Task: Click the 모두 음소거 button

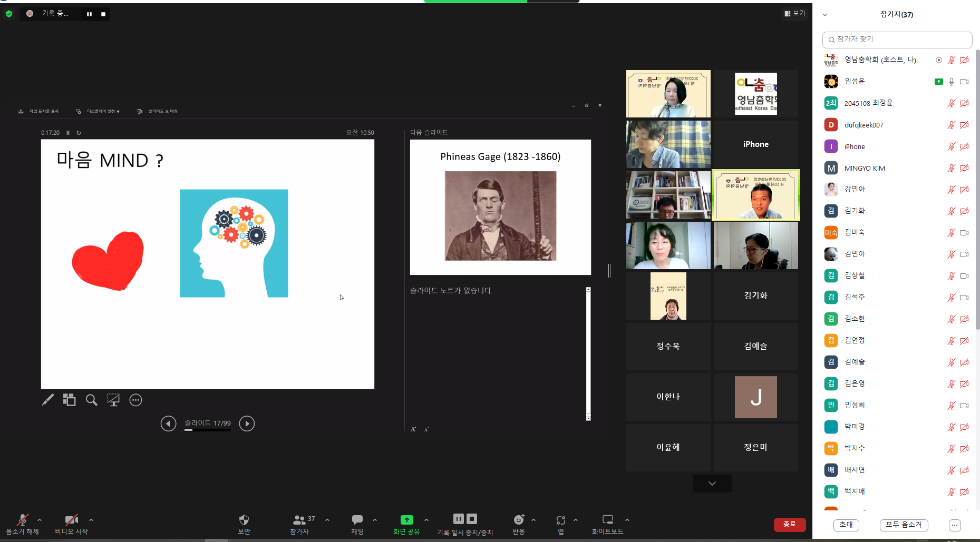Action: (904, 525)
